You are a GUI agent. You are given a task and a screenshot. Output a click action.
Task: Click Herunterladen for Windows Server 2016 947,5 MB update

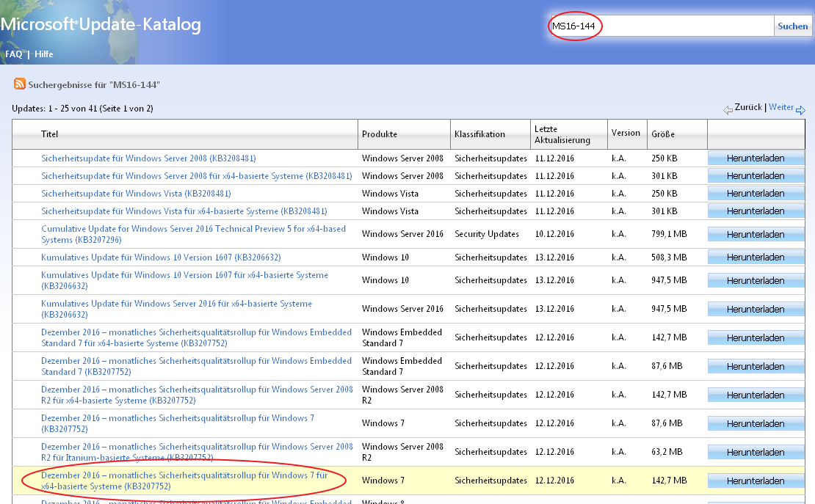pyautogui.click(x=756, y=309)
